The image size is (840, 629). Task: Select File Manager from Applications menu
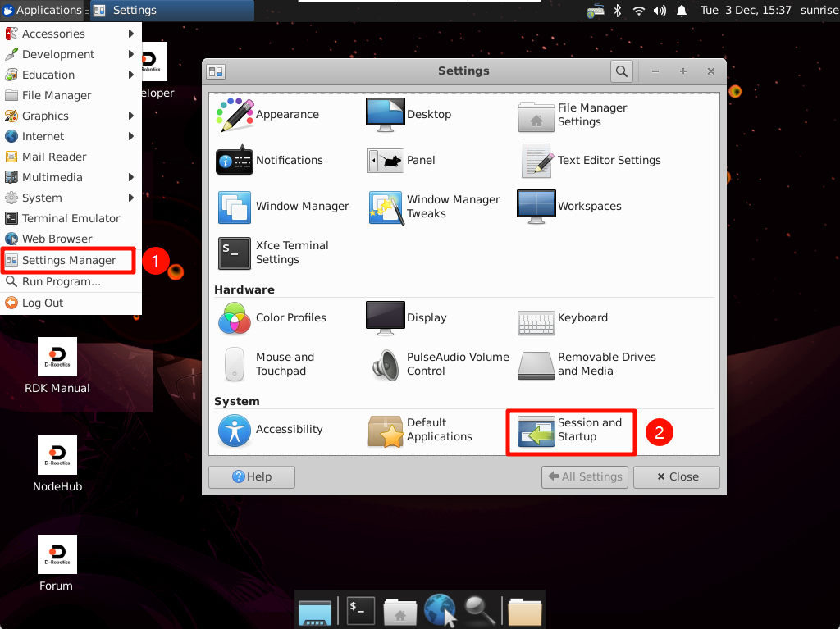(x=71, y=95)
